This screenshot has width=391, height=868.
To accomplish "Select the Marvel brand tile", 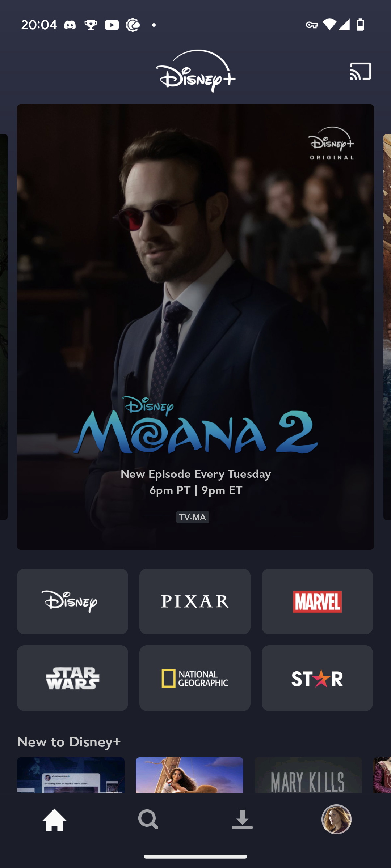I will [x=317, y=601].
